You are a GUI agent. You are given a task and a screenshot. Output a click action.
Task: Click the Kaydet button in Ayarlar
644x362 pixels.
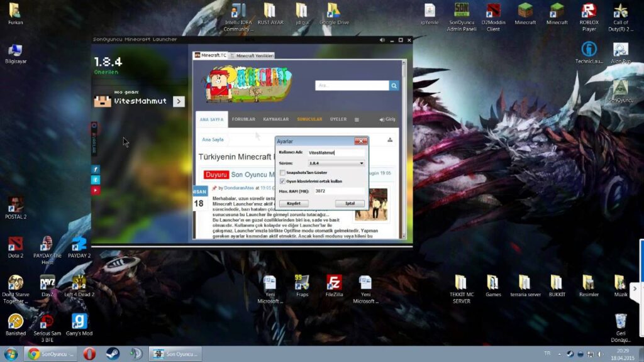pos(294,203)
